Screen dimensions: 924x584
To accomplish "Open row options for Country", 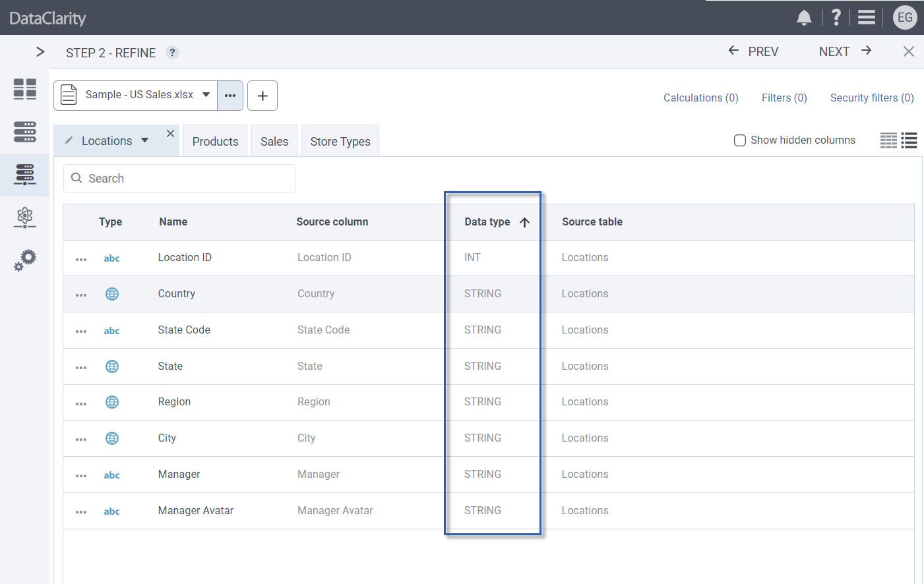I will click(x=81, y=295).
